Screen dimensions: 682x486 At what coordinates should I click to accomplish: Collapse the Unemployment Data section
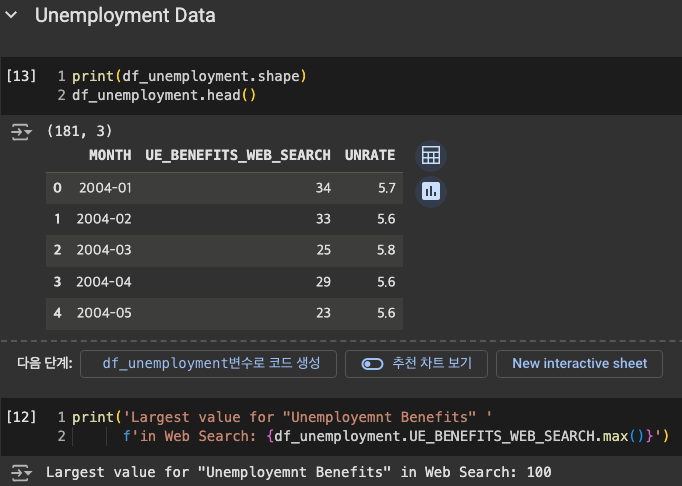[x=15, y=16]
